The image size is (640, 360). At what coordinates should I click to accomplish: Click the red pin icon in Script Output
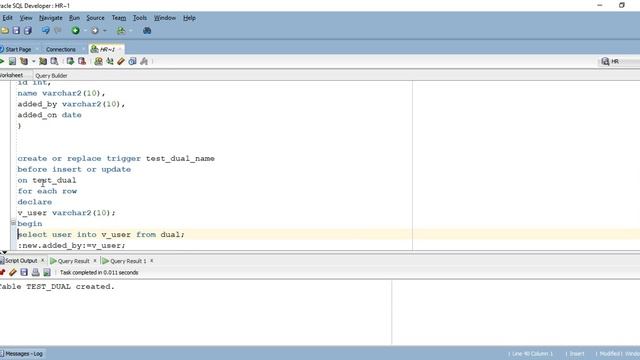[x=2, y=272]
